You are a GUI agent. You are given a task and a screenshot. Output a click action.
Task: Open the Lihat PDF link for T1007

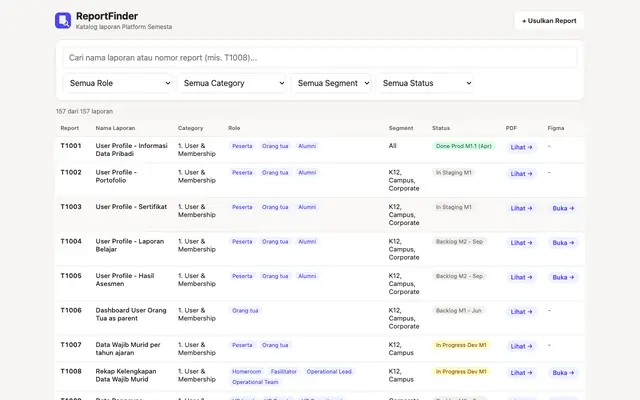pyautogui.click(x=521, y=346)
